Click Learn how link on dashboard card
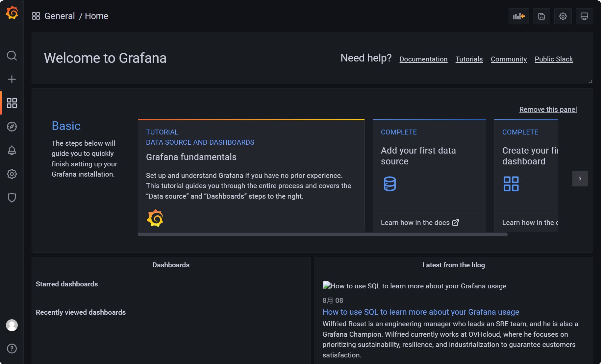Screen dimensions: 601x364 530,223
